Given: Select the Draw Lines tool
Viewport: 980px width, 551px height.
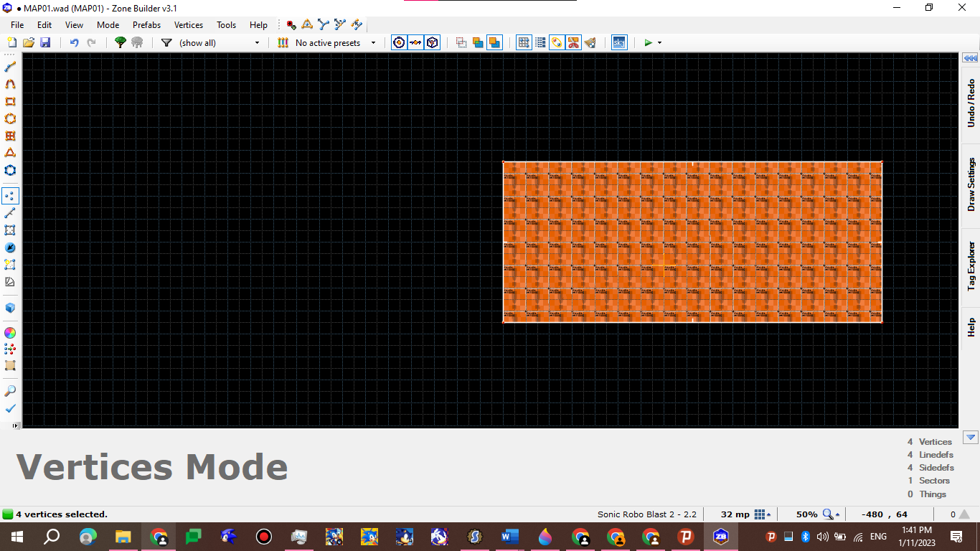Looking at the screenshot, I should click(x=10, y=67).
